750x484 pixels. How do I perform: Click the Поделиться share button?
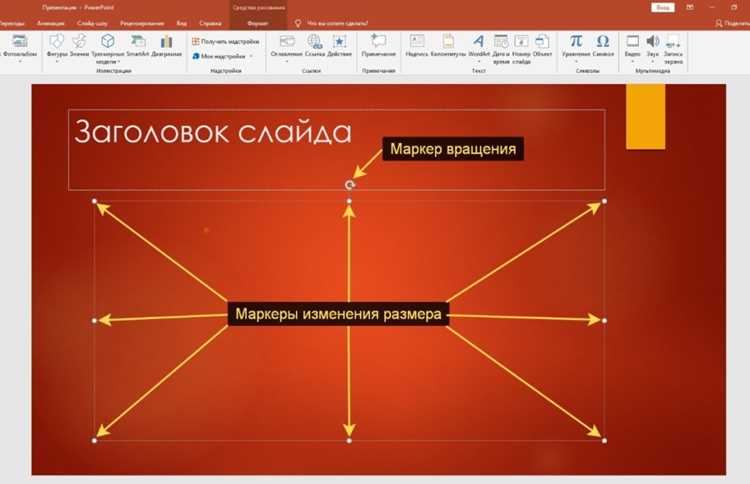tap(732, 23)
